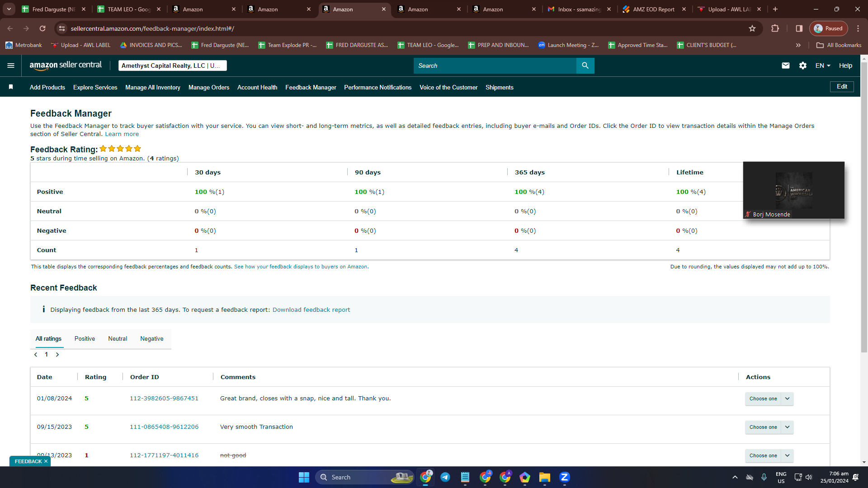This screenshot has height=488, width=868.
Task: Toggle the Chrome side panel icon
Action: [799, 28]
